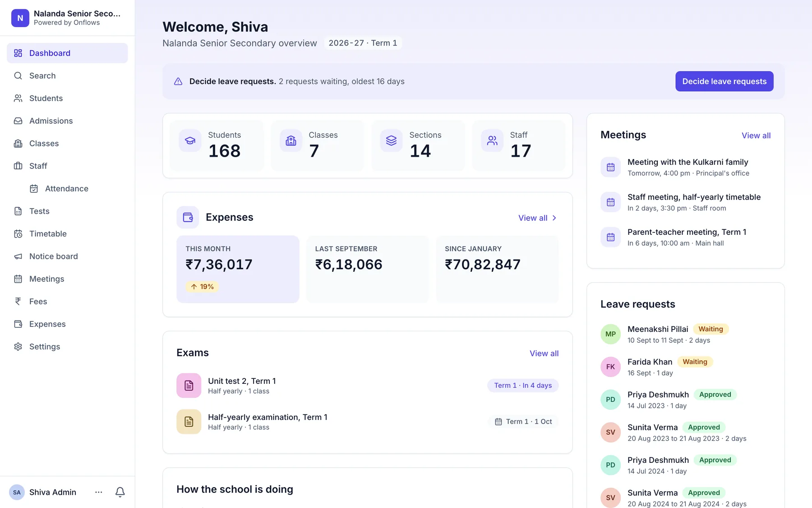The height and width of the screenshot is (508, 812).
Task: Click the Expenses wallet icon in card header
Action: [188, 217]
